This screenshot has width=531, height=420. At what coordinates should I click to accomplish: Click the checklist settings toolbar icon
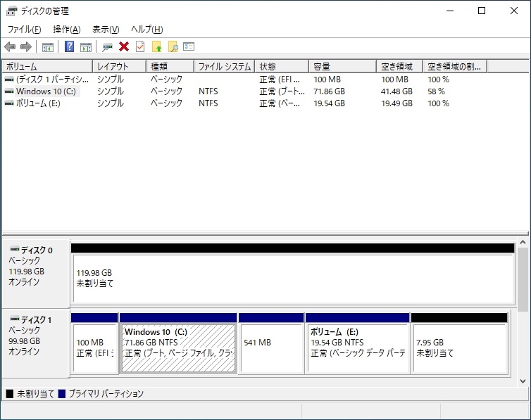click(189, 46)
